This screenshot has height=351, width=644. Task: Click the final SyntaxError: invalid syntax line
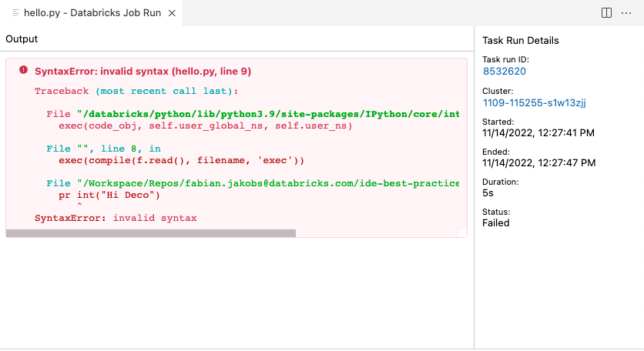[116, 218]
